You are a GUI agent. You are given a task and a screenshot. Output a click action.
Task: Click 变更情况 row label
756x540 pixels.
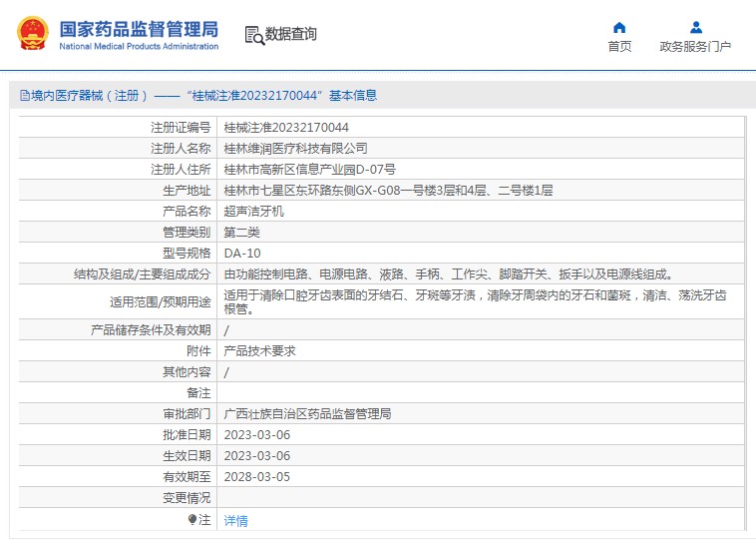(187, 498)
